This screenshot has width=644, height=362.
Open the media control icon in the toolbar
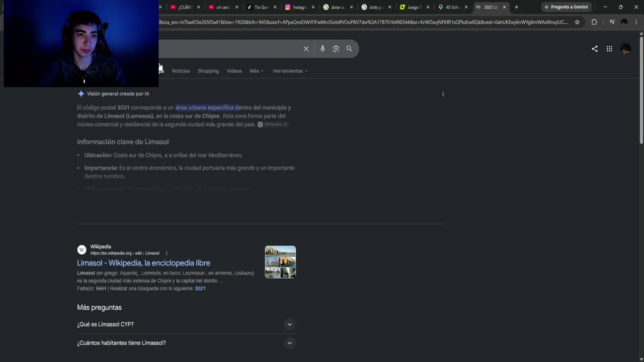(x=612, y=22)
